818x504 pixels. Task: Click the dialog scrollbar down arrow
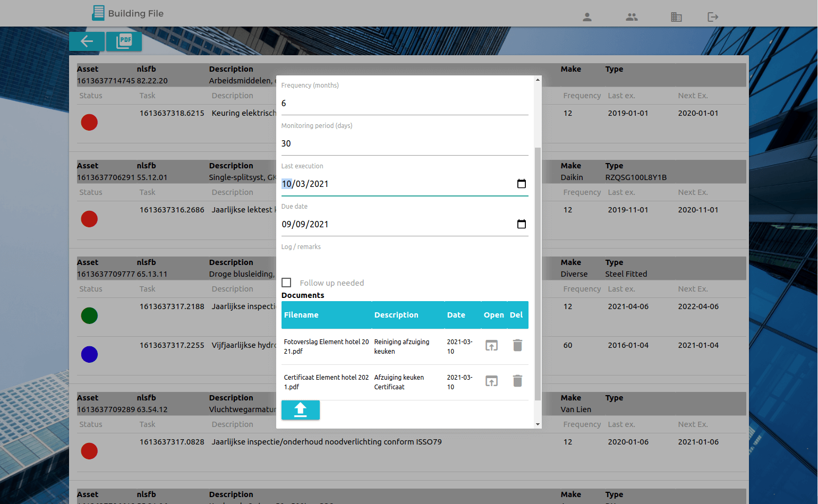coord(538,424)
